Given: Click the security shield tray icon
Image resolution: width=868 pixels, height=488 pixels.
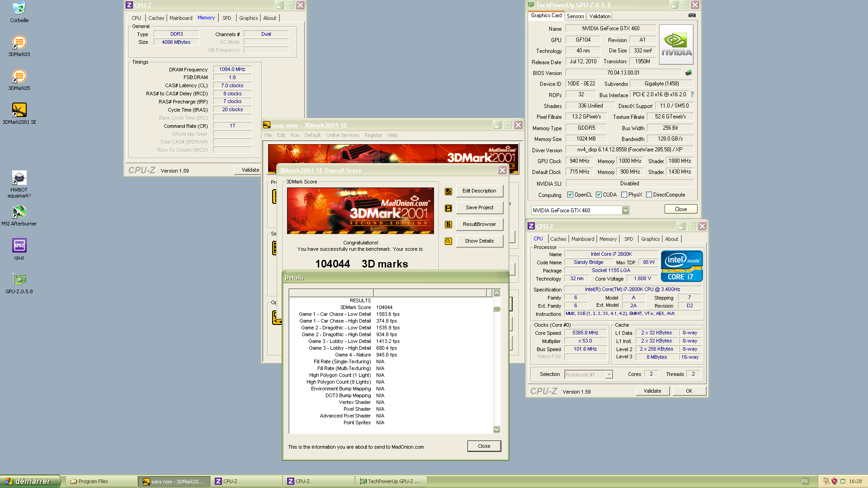Looking at the screenshot, I should 834,481.
